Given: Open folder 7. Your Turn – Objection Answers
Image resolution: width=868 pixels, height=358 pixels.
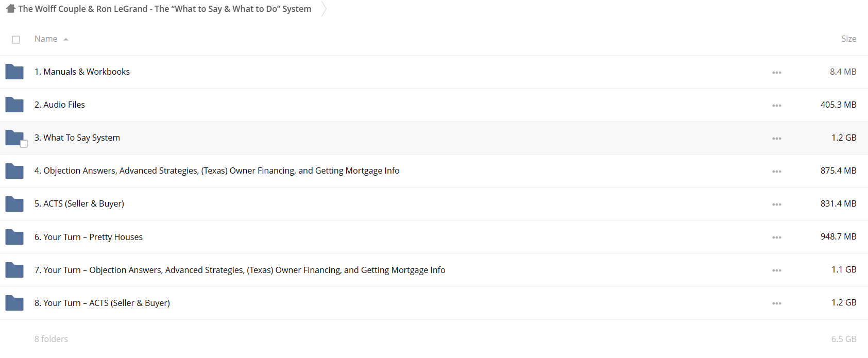Looking at the screenshot, I should [240, 270].
